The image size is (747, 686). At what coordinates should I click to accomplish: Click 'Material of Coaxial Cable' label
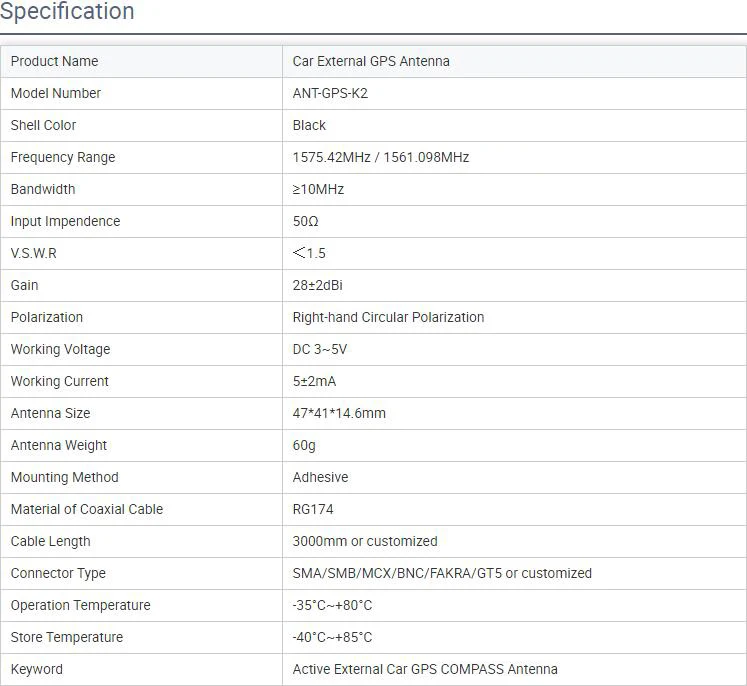pos(87,509)
